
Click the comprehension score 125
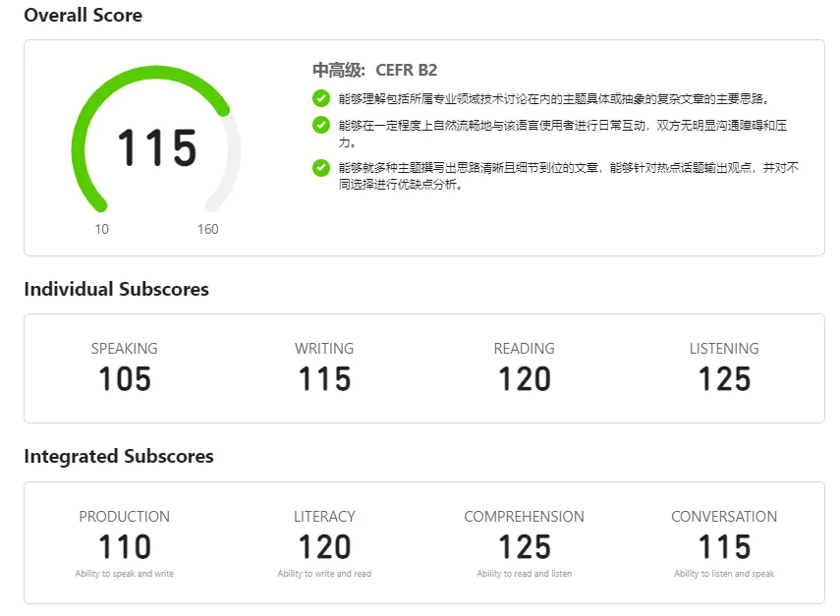pyautogui.click(x=525, y=547)
